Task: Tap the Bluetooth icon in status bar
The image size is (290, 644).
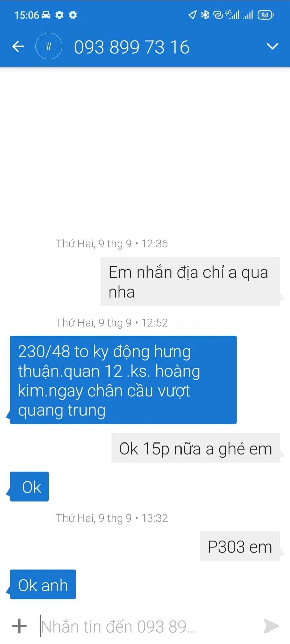Action: pyautogui.click(x=205, y=15)
